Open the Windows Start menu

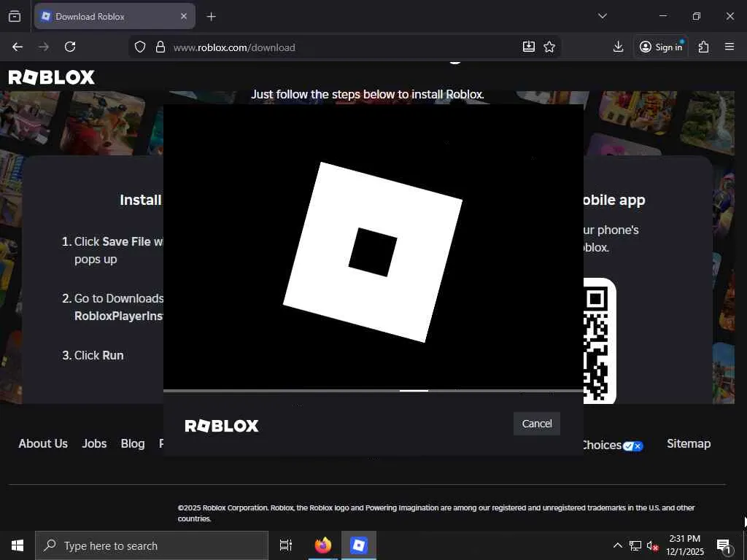pos(18,545)
